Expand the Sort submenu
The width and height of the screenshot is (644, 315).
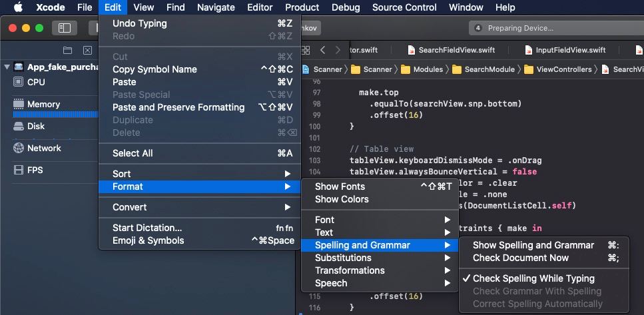tap(200, 174)
